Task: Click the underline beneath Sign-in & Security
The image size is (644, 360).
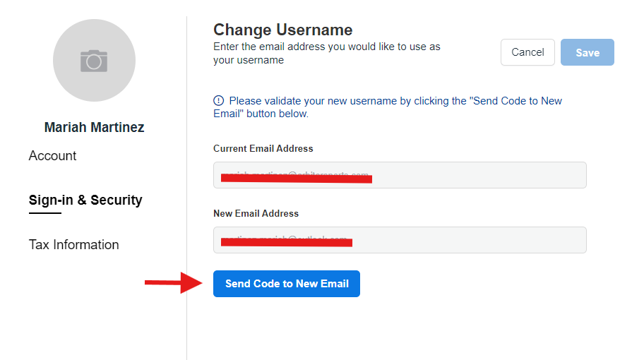Action: pyautogui.click(x=45, y=213)
